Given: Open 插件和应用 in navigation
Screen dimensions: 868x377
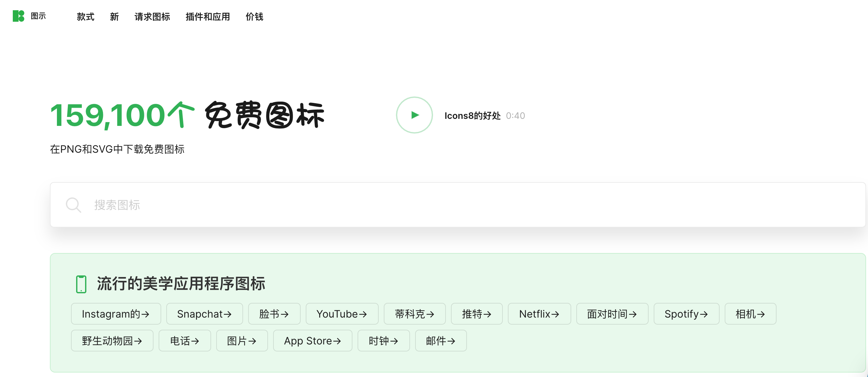Looking at the screenshot, I should pos(208,17).
